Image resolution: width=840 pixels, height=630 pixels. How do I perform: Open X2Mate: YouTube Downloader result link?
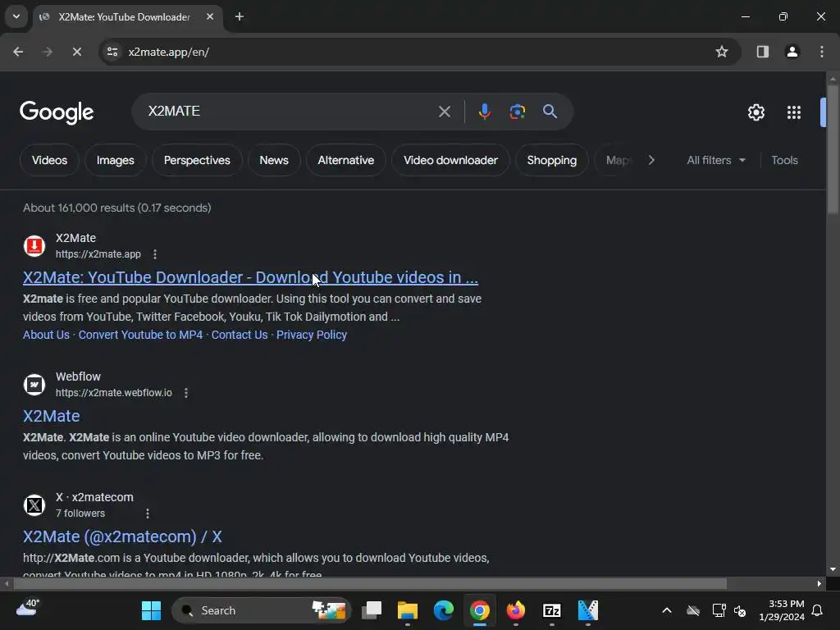(250, 277)
